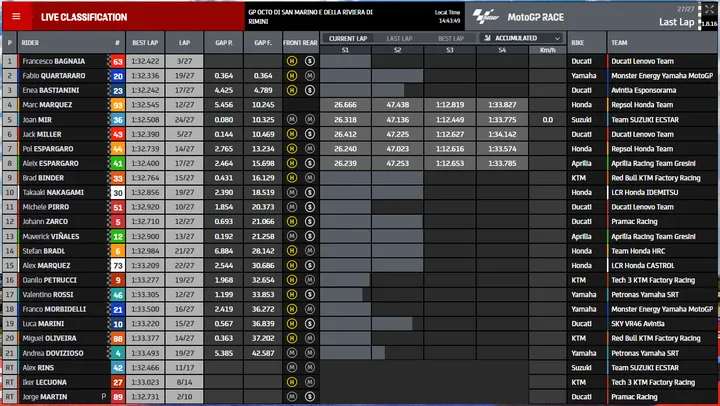
Task: Click Bastianini's front tyre icon
Action: tap(292, 90)
